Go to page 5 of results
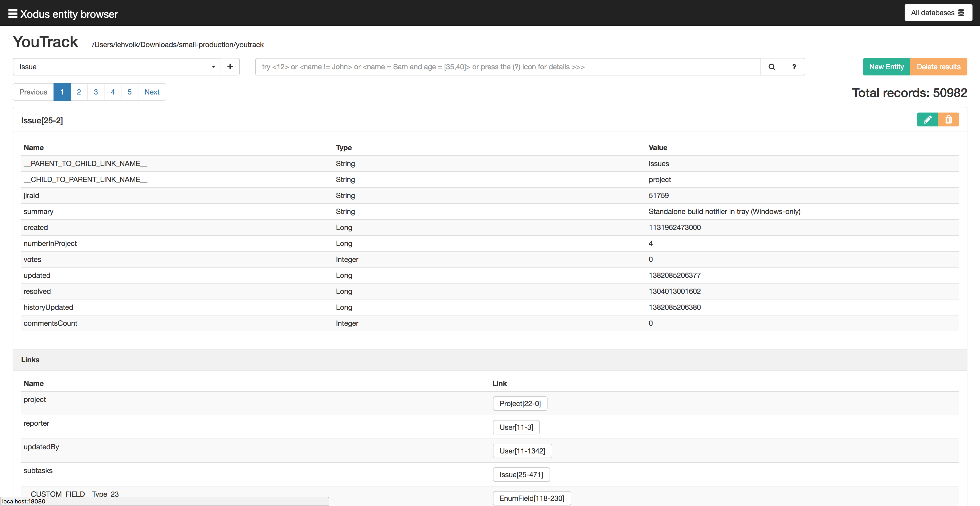The image size is (980, 506). click(x=129, y=92)
